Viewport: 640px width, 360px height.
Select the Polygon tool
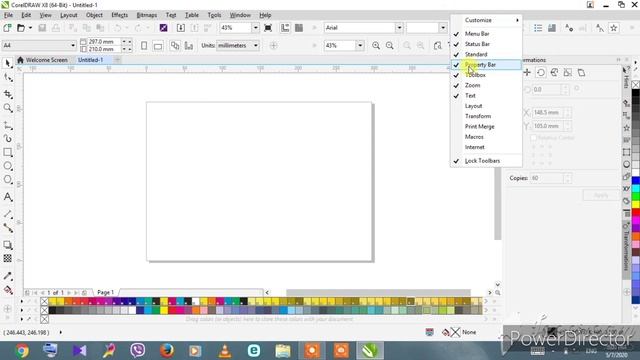coord(8,180)
